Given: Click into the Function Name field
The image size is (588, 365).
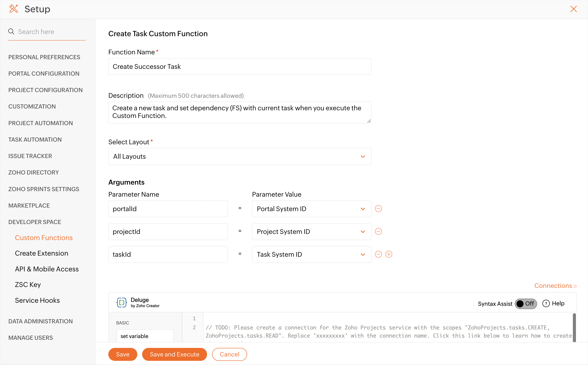Looking at the screenshot, I should 239,67.
